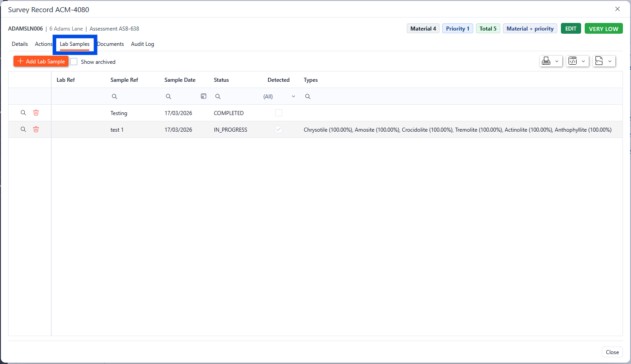Switch to the Documents tab

click(x=111, y=44)
